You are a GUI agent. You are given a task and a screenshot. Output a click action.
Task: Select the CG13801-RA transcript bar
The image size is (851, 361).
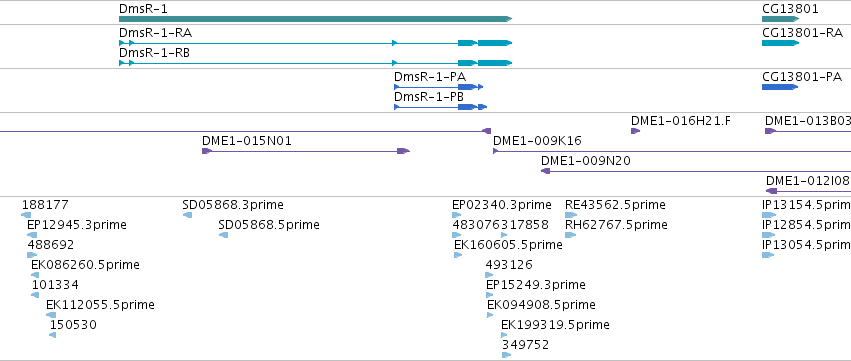[780, 43]
